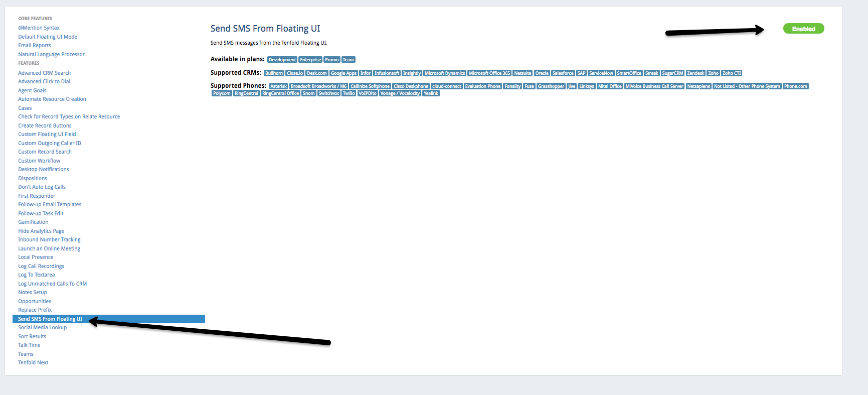Screen dimensions: 868x395
Task: Select Sort Results feature
Action: coord(32,336)
